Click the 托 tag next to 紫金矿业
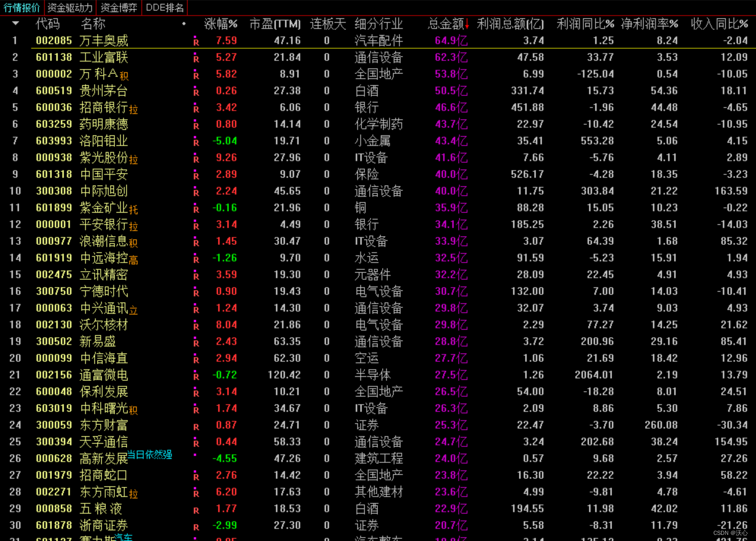The height and width of the screenshot is (541, 756). click(x=133, y=210)
